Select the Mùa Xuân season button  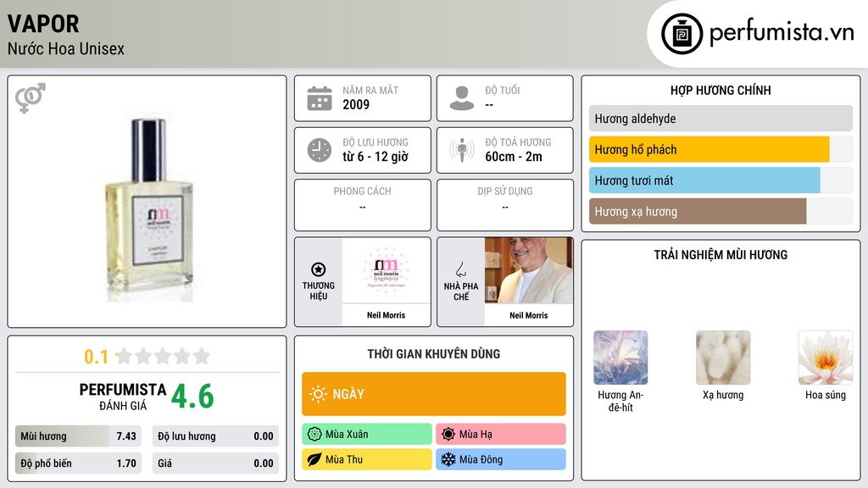367,434
